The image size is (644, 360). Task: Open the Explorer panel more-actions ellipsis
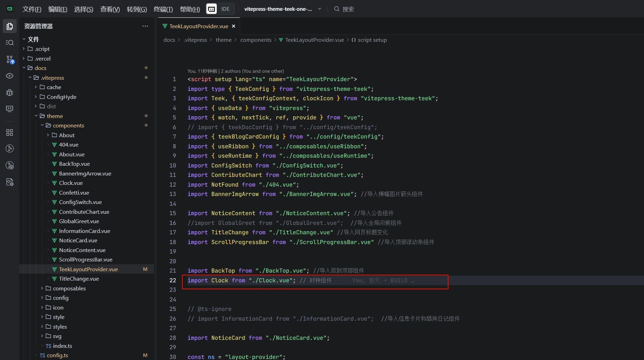click(x=145, y=26)
